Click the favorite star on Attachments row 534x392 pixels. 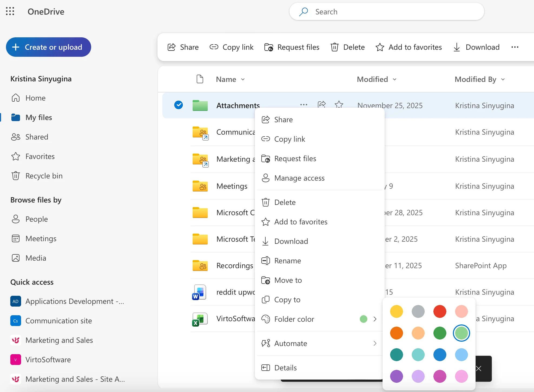(x=339, y=104)
